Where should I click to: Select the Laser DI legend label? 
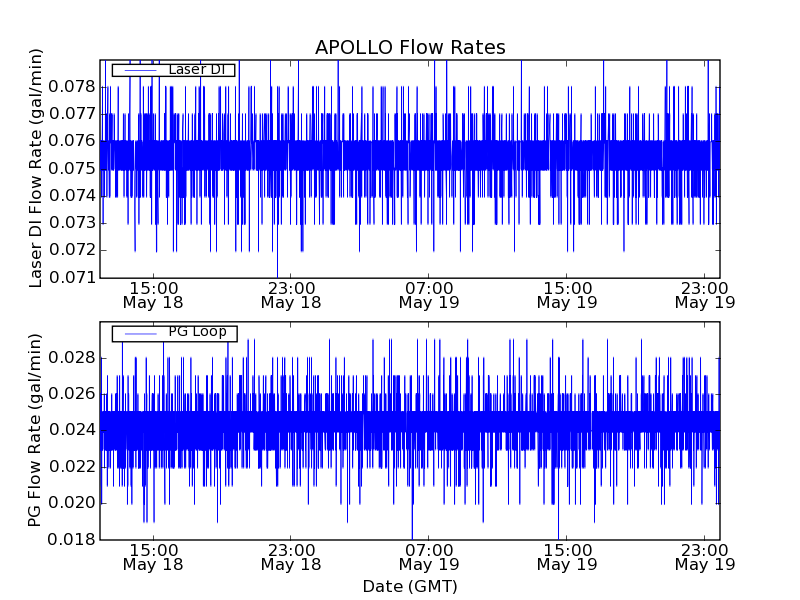pos(197,70)
